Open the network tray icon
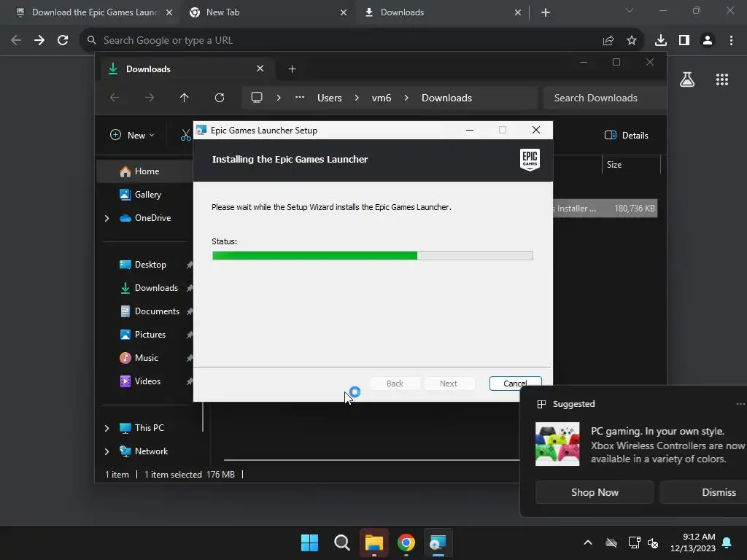 [634, 542]
